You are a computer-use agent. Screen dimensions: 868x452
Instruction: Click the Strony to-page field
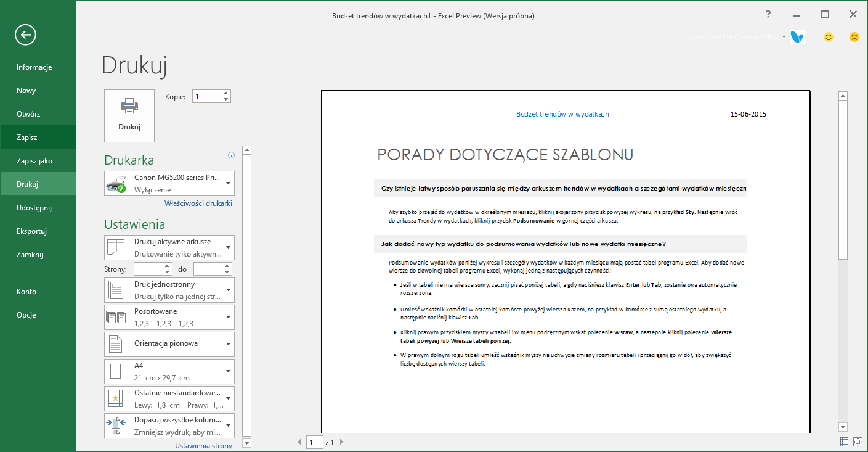coord(208,269)
